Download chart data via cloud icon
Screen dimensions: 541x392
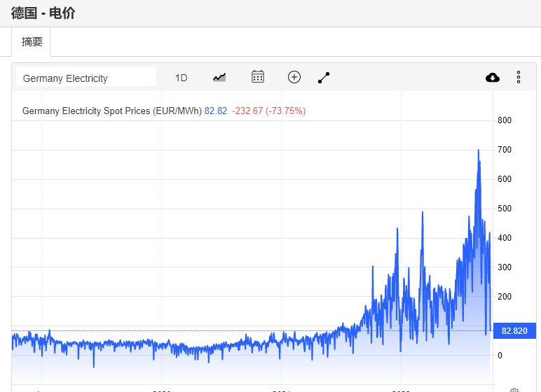(493, 78)
